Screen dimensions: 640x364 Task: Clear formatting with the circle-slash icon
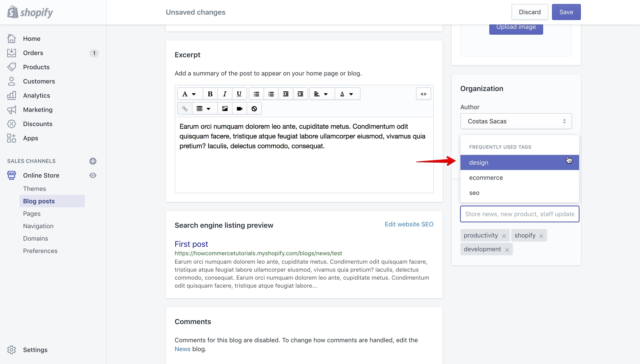coord(254,109)
